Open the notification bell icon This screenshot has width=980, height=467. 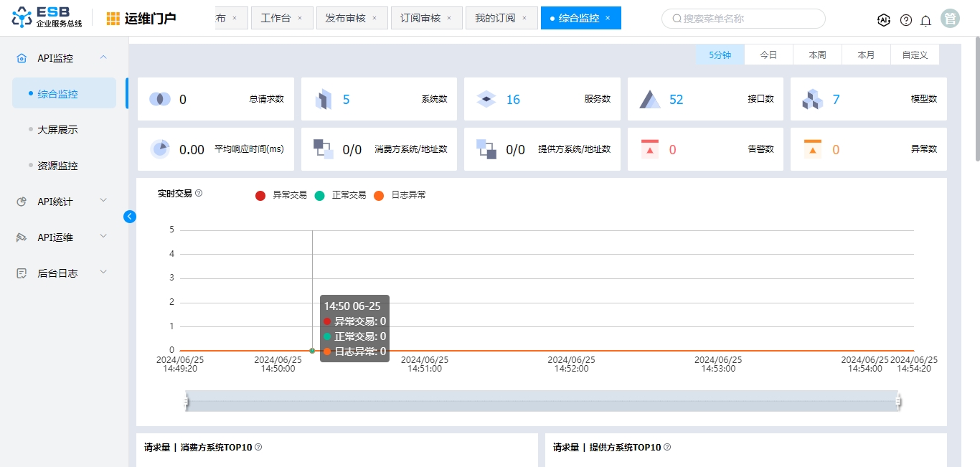pyautogui.click(x=926, y=20)
